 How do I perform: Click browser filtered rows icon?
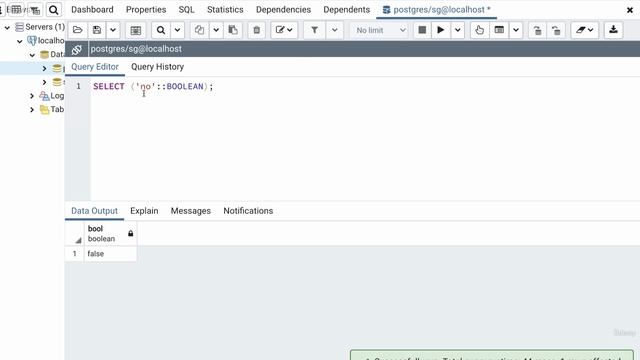35,10
